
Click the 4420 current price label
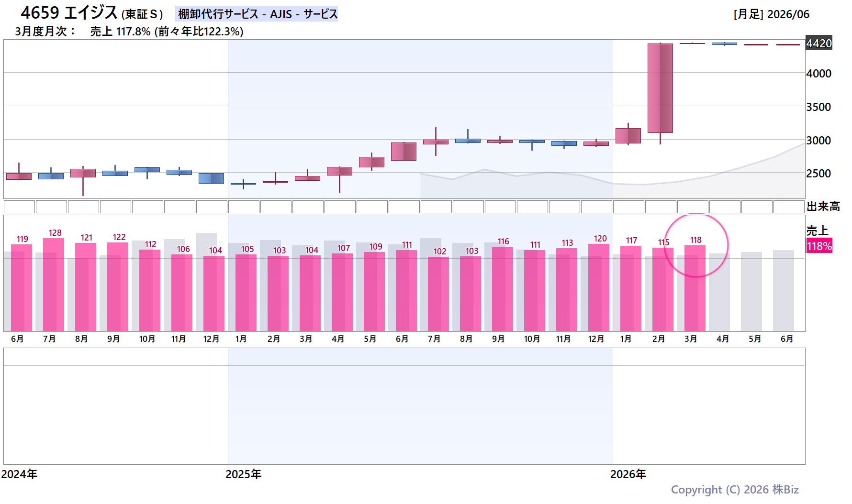819,43
